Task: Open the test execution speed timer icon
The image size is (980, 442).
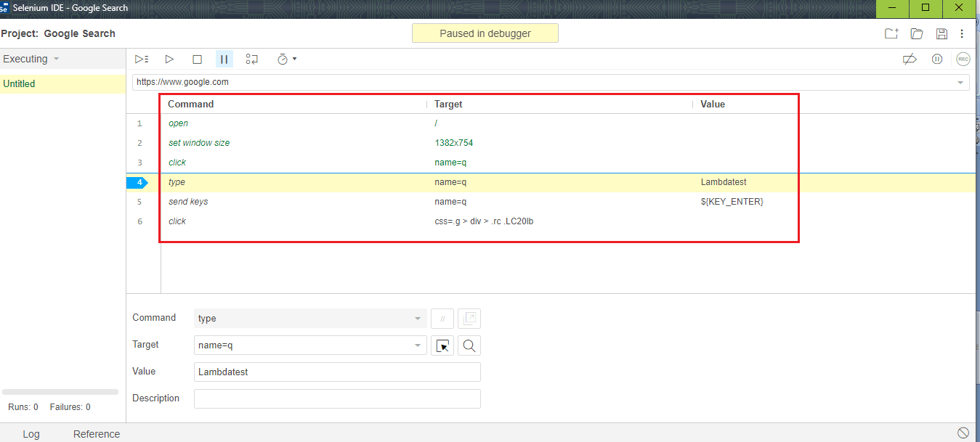Action: point(283,59)
